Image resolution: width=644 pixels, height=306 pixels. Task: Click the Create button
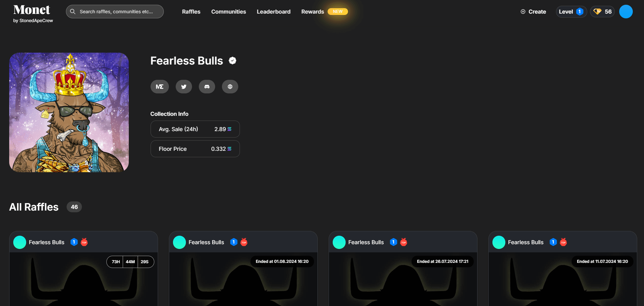[533, 12]
